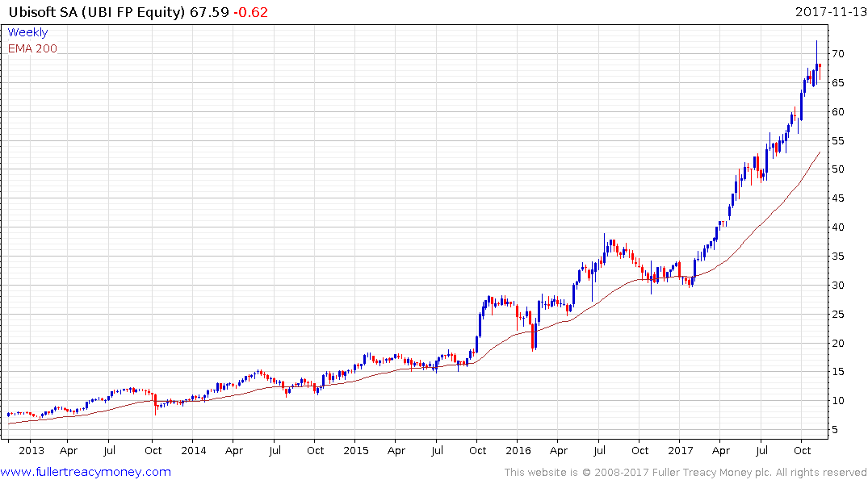Click the red EMA 200 line's right end
This screenshot has width=868, height=484.
(820, 152)
